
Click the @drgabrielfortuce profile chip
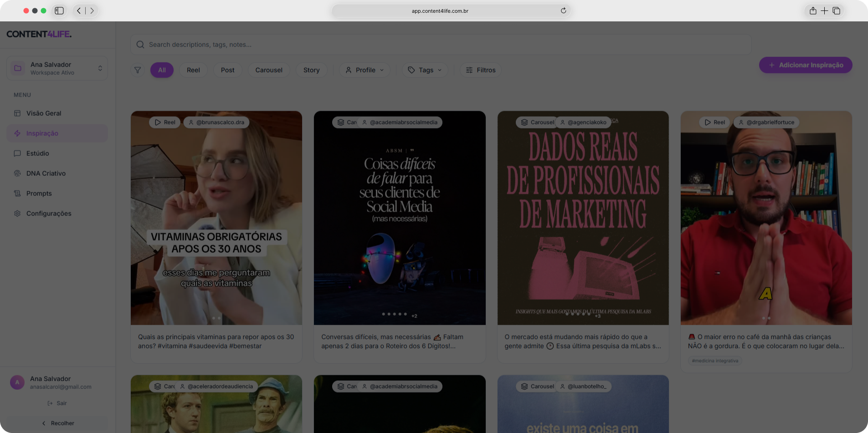click(x=766, y=122)
